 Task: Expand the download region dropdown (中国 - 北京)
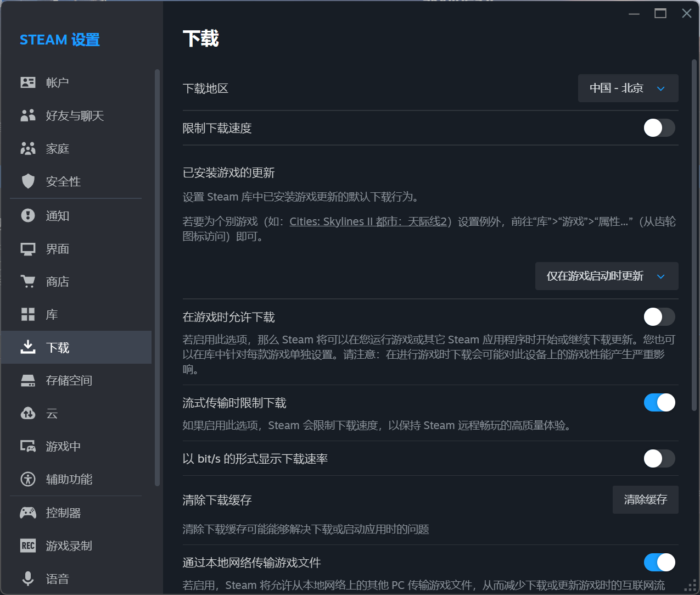click(x=628, y=88)
